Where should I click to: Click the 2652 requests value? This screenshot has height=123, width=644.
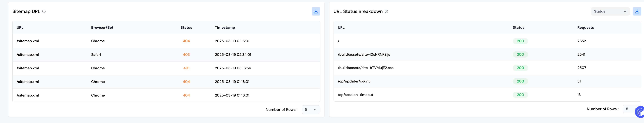pos(582,41)
